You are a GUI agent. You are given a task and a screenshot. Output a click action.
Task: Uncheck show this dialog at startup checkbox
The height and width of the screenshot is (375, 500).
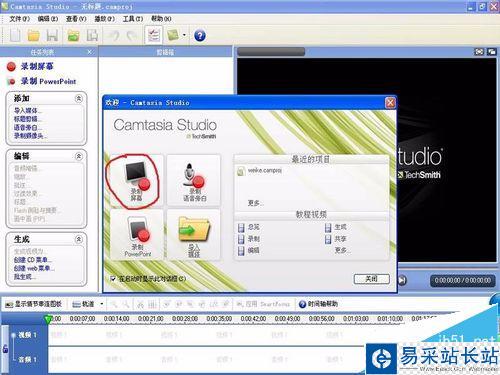(x=113, y=279)
